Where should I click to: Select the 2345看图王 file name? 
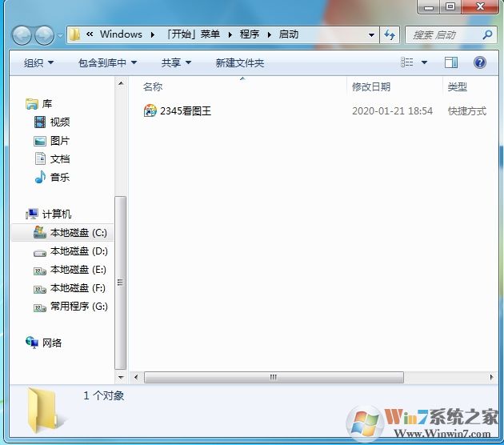[x=186, y=111]
